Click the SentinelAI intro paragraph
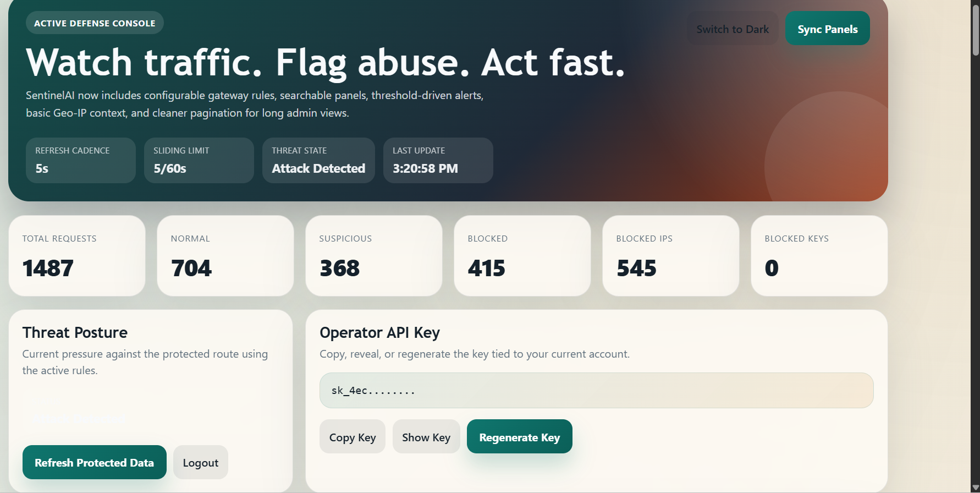 pos(255,104)
